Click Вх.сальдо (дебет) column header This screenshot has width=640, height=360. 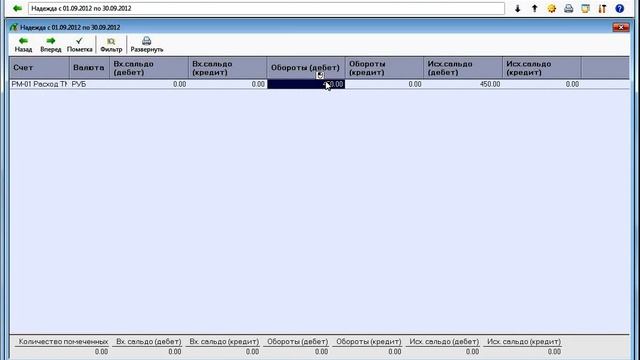(149, 68)
